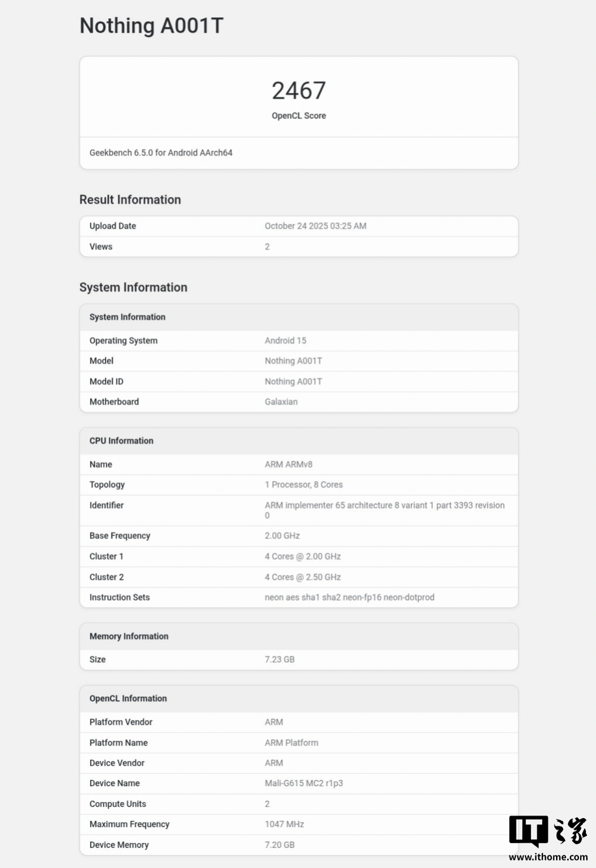Image resolution: width=596 pixels, height=868 pixels.
Task: Click the Memory Information table header
Action: pos(128,636)
